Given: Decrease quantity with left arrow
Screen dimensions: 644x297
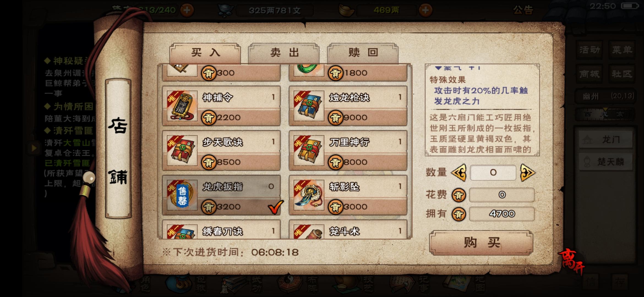Looking at the screenshot, I should point(459,173).
